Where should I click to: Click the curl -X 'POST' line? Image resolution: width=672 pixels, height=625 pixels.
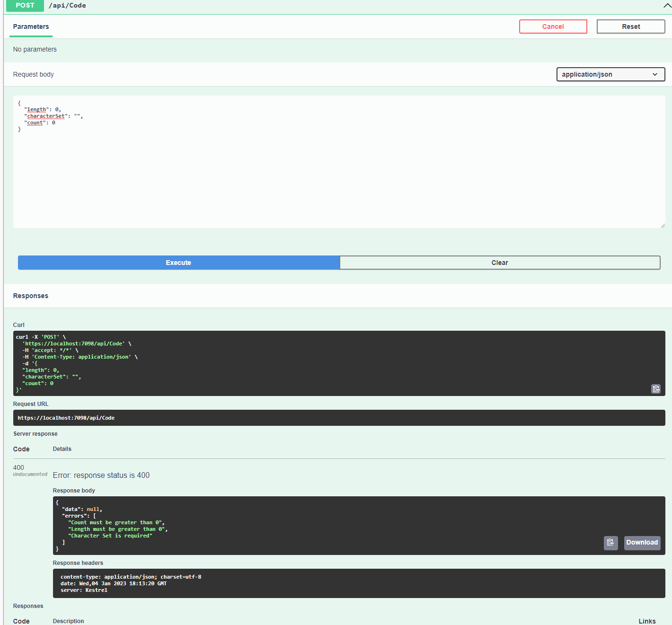41,337
